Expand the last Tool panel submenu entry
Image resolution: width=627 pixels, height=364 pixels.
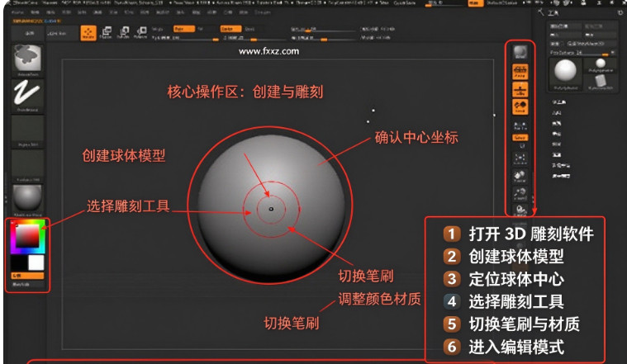pyautogui.click(x=561, y=176)
